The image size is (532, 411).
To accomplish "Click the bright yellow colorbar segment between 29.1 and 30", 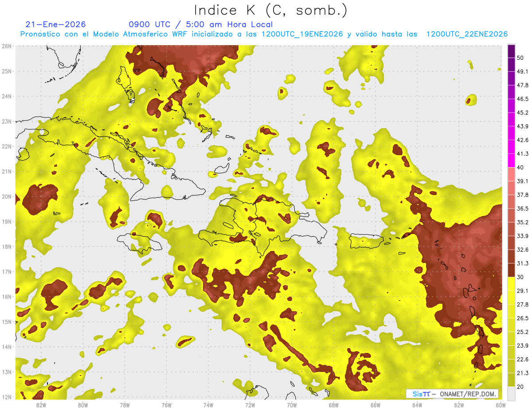I will pos(511,284).
